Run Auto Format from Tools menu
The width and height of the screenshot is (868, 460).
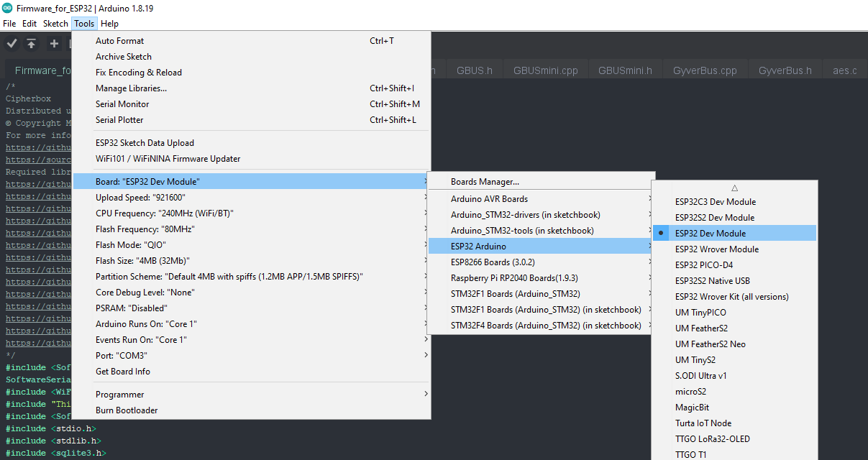point(252,41)
